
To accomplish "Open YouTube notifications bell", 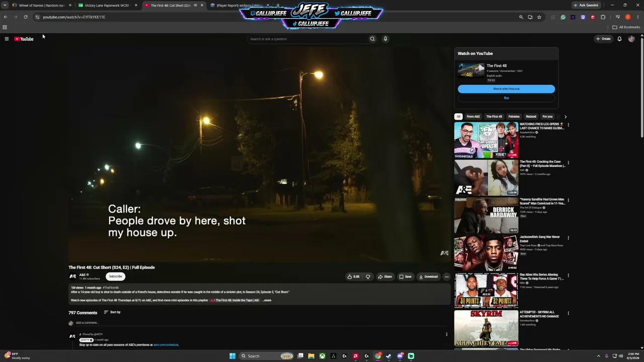I will coord(619,39).
